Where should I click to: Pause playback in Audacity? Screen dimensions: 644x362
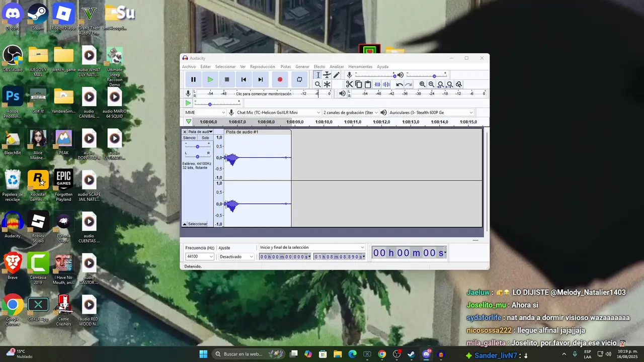(x=193, y=79)
